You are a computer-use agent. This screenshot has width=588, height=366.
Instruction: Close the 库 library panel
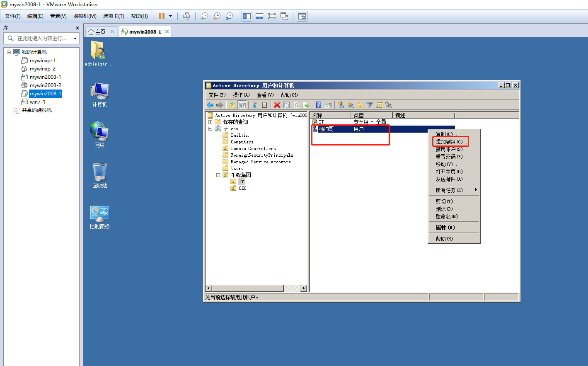(x=77, y=28)
